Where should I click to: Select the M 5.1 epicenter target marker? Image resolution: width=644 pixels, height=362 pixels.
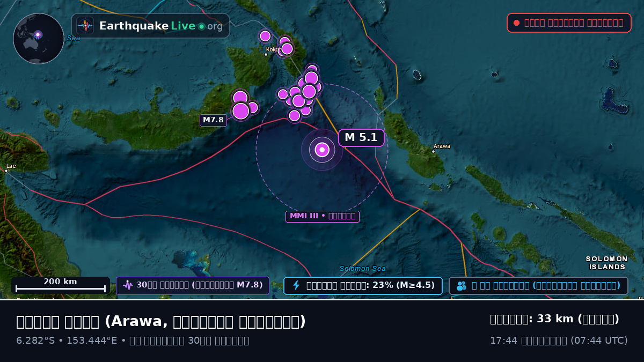click(322, 150)
